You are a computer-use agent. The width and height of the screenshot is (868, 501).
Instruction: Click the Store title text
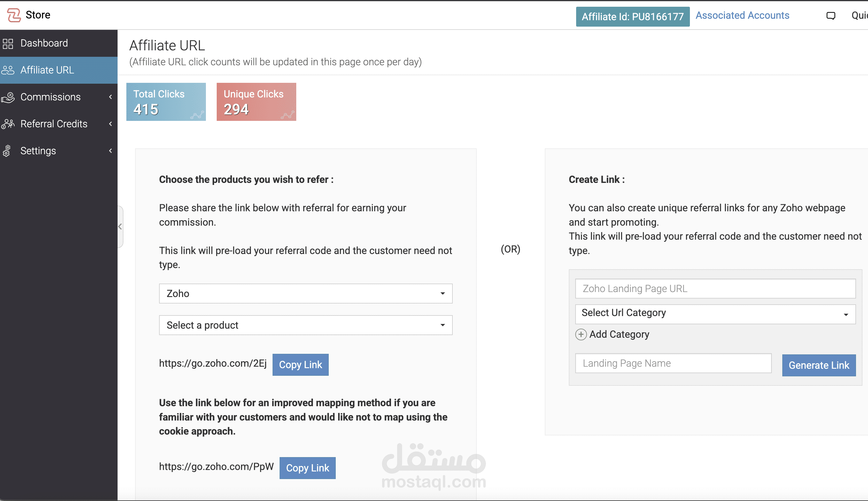coord(38,15)
